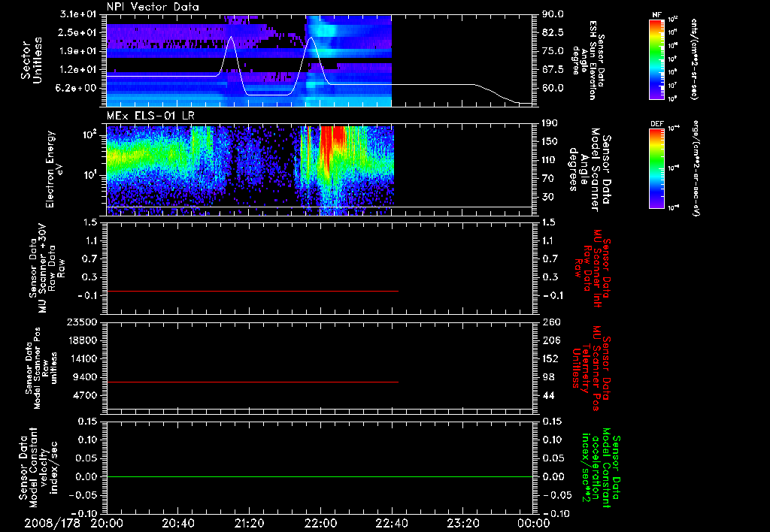Click the NF color bar
Image resolution: width=770 pixels, height=532 pixels.
pyautogui.click(x=656, y=59)
